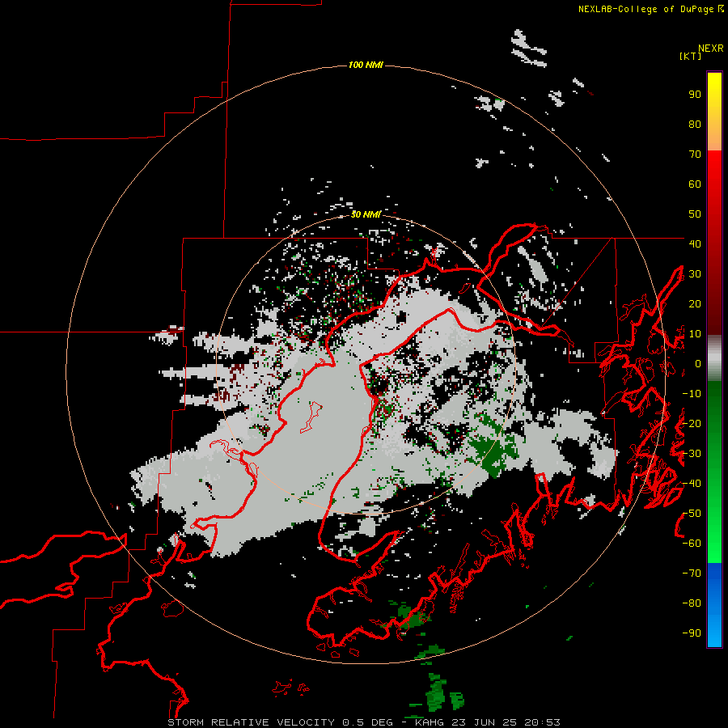
Task: Click the NEXLAB-College of DuPage credit text
Action: click(x=650, y=9)
